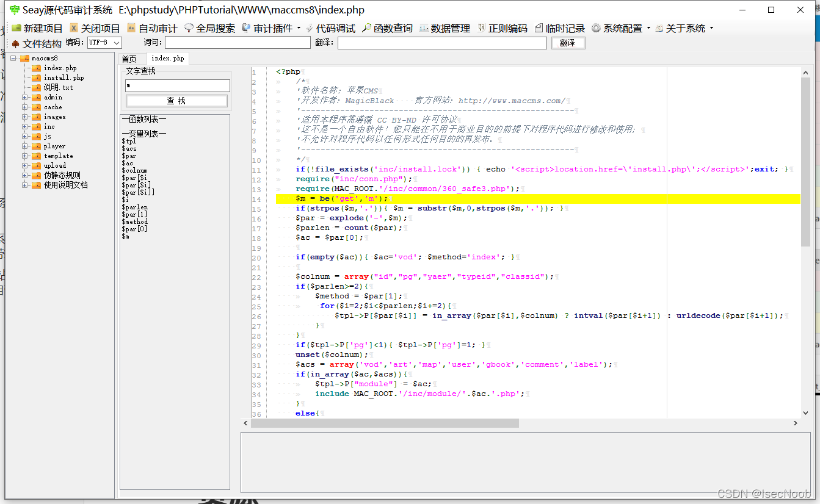Click the images folder icon
The width and height of the screenshot is (820, 504).
coord(37,117)
